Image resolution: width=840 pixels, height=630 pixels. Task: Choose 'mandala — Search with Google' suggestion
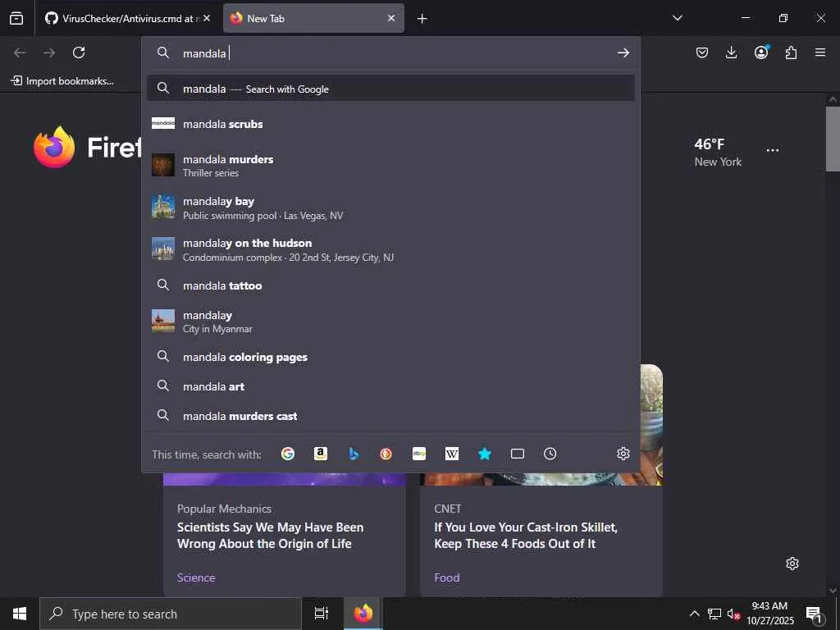(x=390, y=89)
